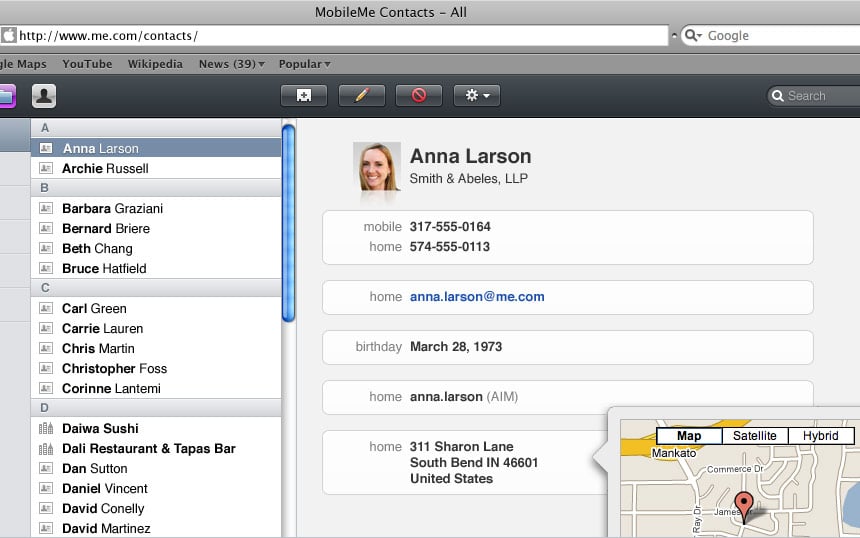Open the person silhouette contacts icon
The image size is (860, 538).
pyautogui.click(x=44, y=96)
